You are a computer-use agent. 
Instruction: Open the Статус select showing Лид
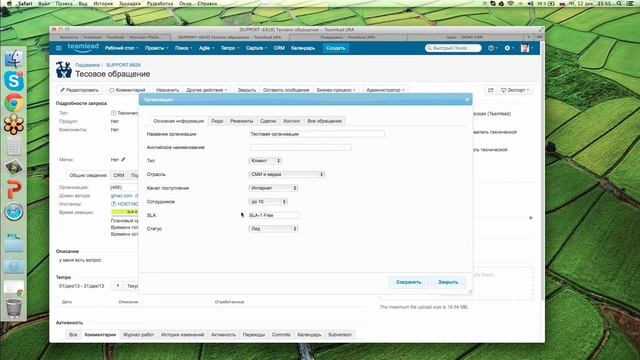click(x=273, y=229)
